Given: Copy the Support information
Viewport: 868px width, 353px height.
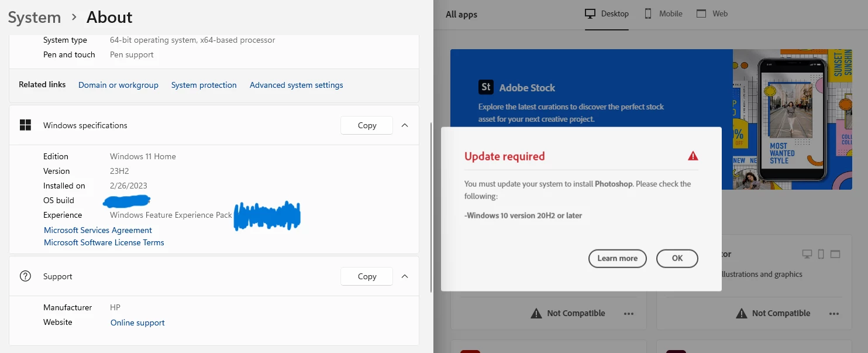Looking at the screenshot, I should [367, 276].
